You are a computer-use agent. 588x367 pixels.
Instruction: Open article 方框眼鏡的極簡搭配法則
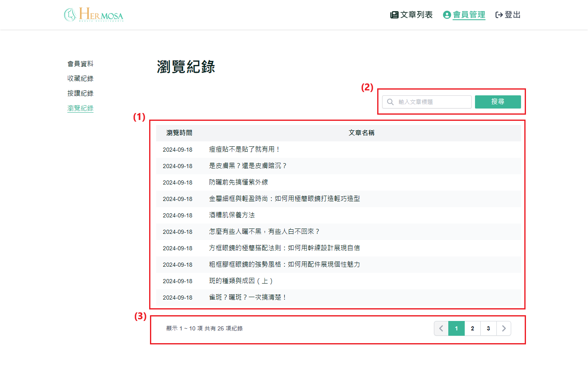[284, 248]
